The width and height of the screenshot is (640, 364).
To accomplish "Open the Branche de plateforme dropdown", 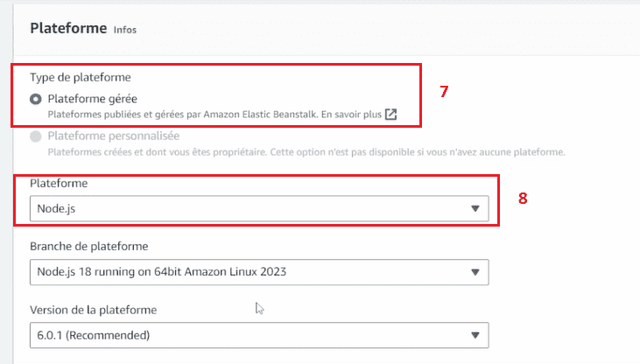I will pyautogui.click(x=259, y=272).
